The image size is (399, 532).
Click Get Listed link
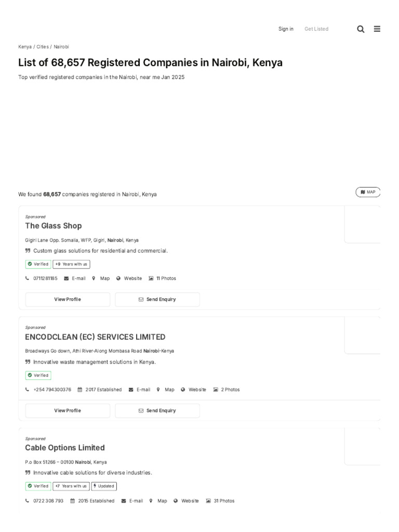click(x=316, y=29)
